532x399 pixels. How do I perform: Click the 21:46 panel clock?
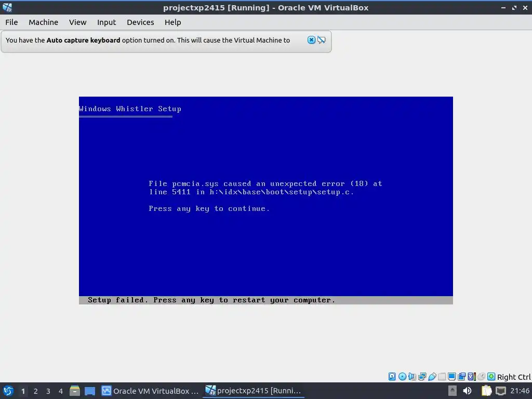(x=520, y=391)
